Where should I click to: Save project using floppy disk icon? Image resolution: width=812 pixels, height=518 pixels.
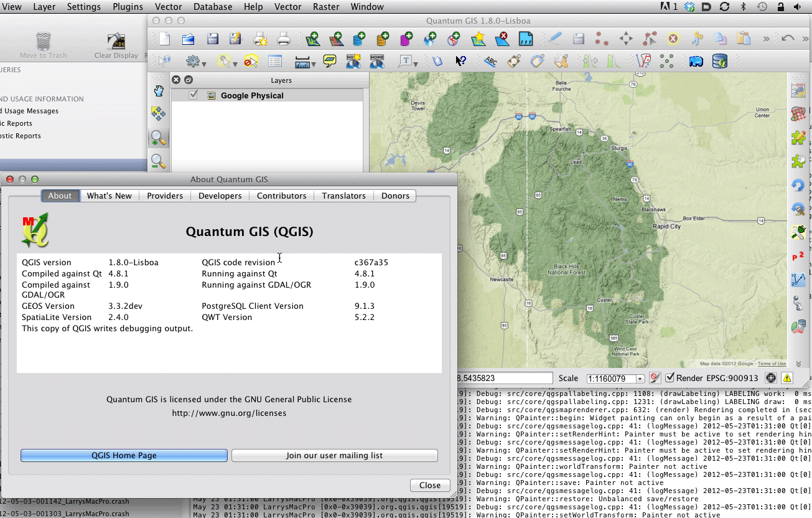[212, 39]
